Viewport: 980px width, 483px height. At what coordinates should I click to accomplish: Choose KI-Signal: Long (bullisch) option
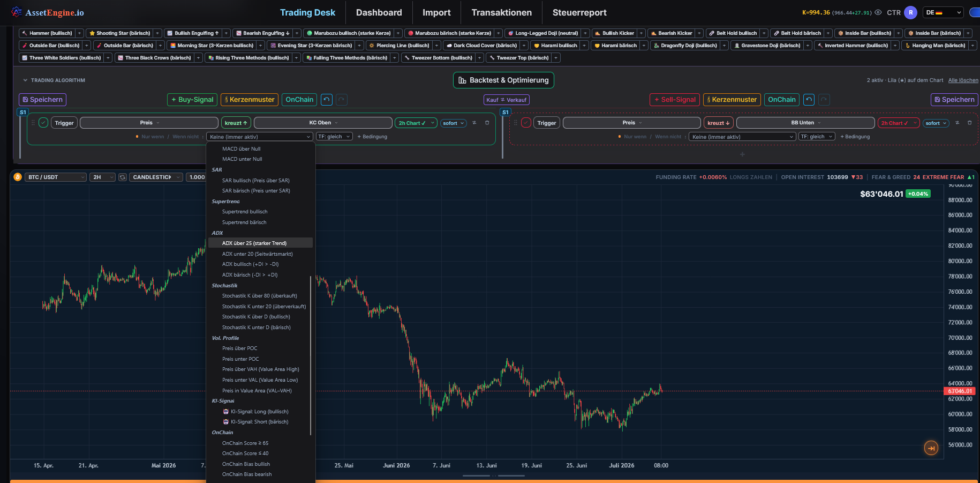coord(260,412)
